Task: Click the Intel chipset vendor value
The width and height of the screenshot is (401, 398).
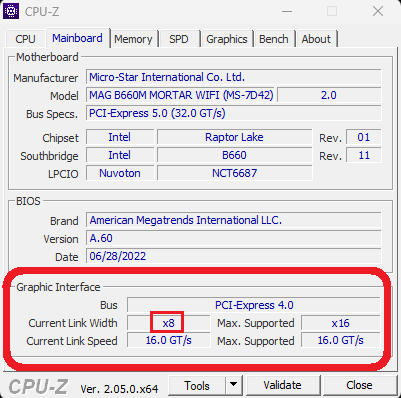Action: (120, 137)
